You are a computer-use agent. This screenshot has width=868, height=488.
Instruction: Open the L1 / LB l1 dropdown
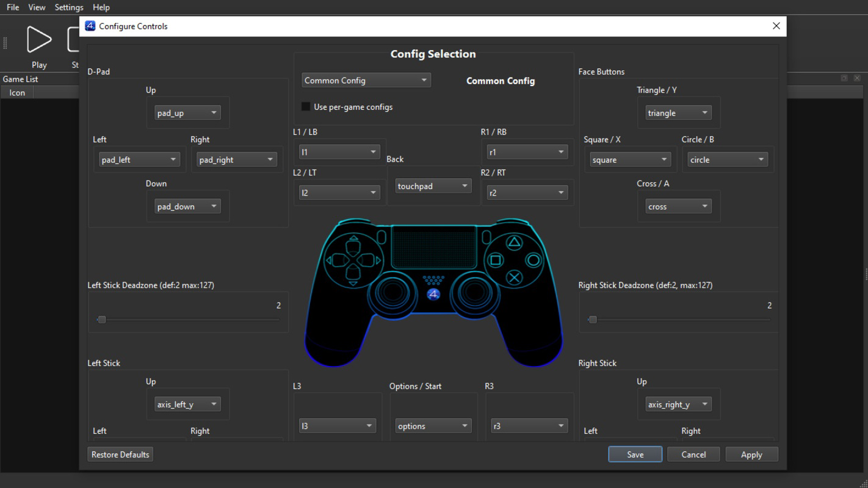click(339, 152)
